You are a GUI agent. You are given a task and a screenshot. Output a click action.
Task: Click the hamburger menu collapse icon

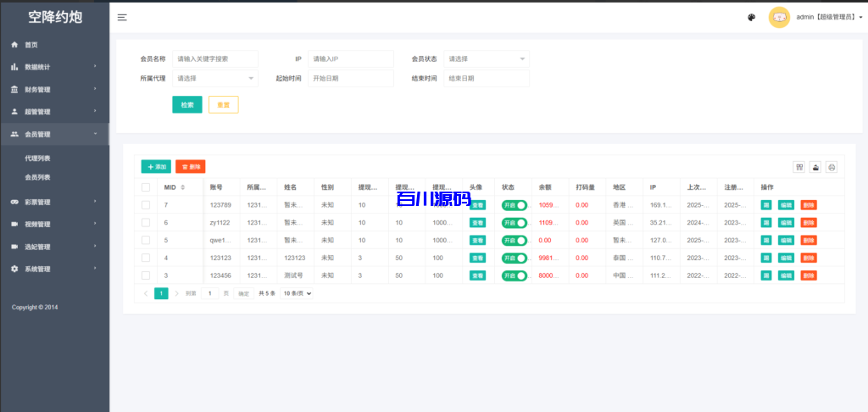122,17
